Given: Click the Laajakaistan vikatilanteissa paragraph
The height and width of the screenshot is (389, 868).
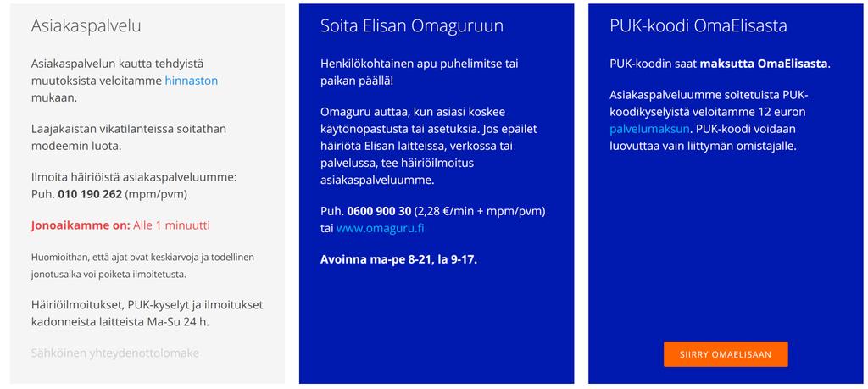Looking at the screenshot, I should [x=129, y=137].
